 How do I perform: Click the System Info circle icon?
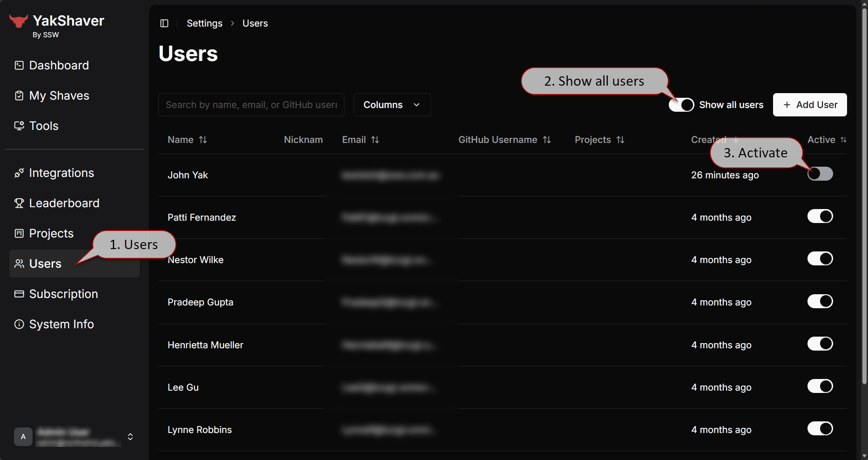coord(19,325)
